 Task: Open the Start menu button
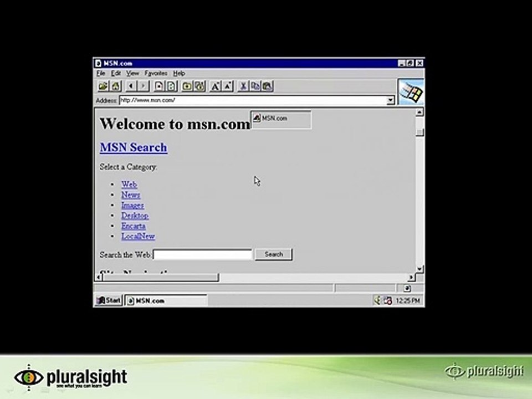(109, 300)
